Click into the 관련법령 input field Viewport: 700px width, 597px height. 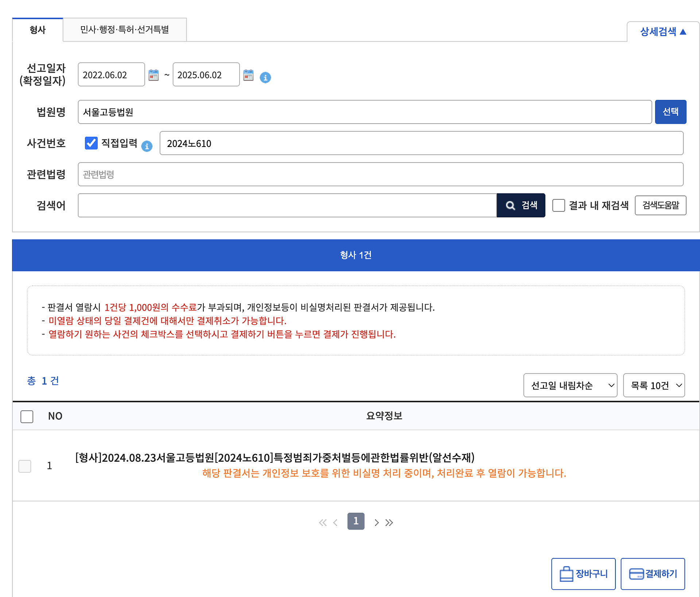coord(380,174)
